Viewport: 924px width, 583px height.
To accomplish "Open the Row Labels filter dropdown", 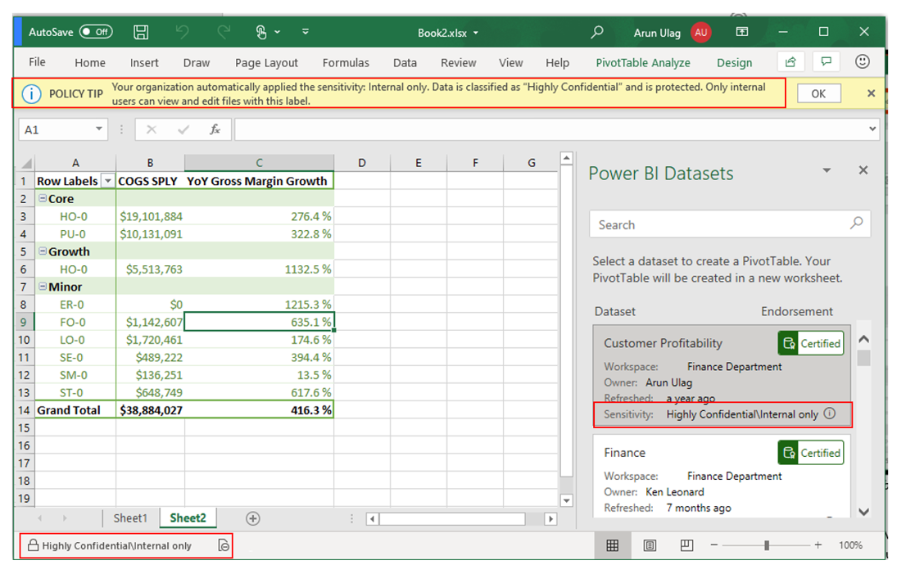I will tap(106, 182).
